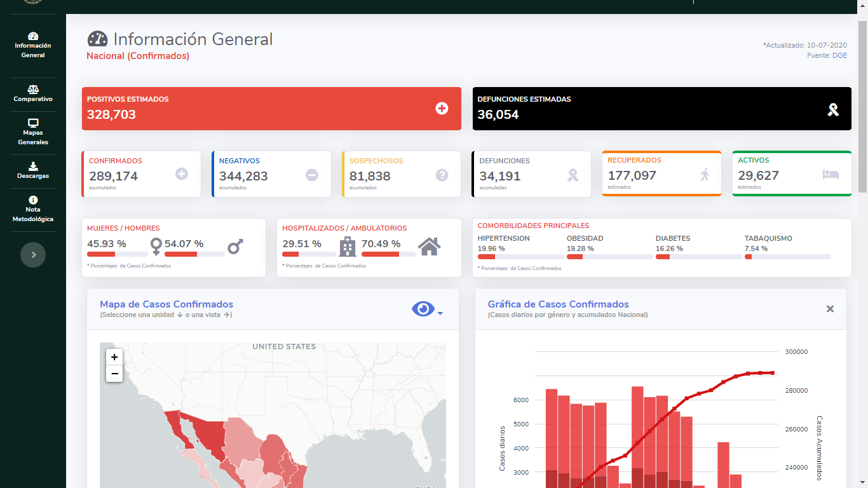The image size is (868, 488).
Task: Click the Obesidad percentage bar
Action: pos(609,257)
